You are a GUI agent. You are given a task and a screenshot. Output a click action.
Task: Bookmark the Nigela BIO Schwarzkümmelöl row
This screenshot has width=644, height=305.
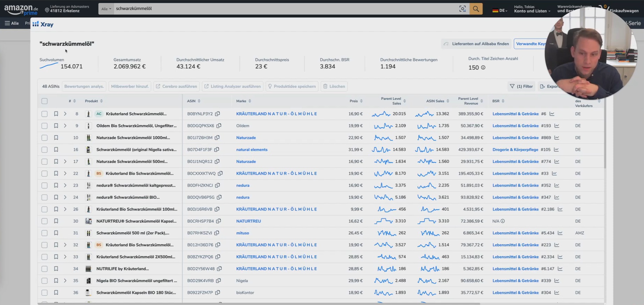[x=56, y=281]
